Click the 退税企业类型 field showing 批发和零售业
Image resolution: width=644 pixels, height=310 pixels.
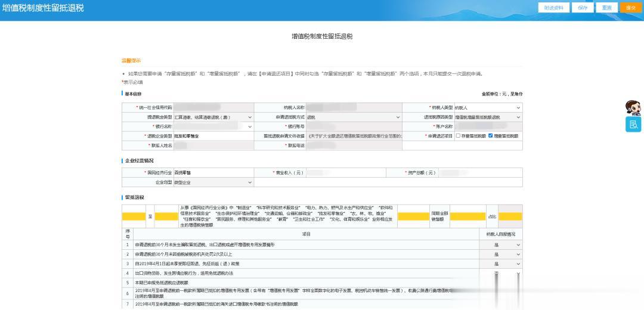(x=213, y=136)
